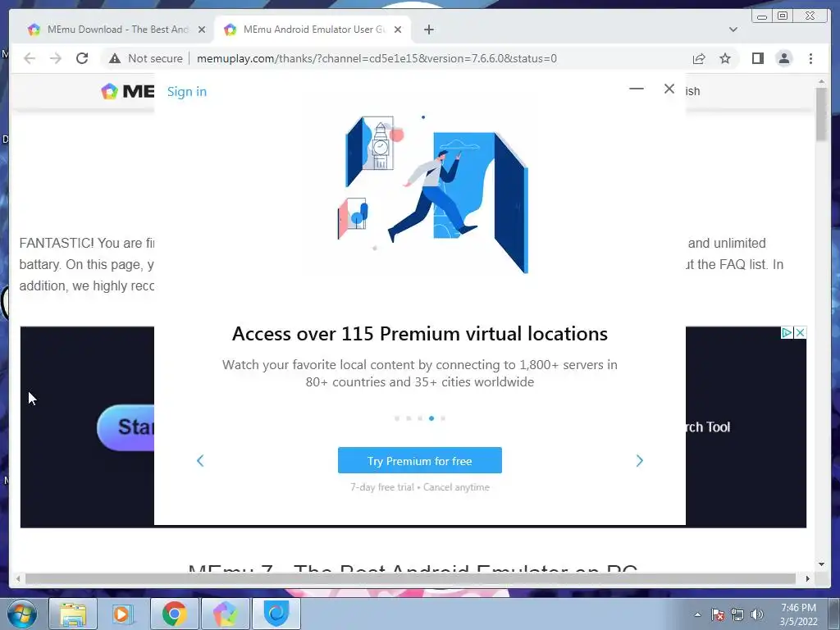This screenshot has width=840, height=630.
Task: Expand the tab search chevron
Action: (733, 30)
